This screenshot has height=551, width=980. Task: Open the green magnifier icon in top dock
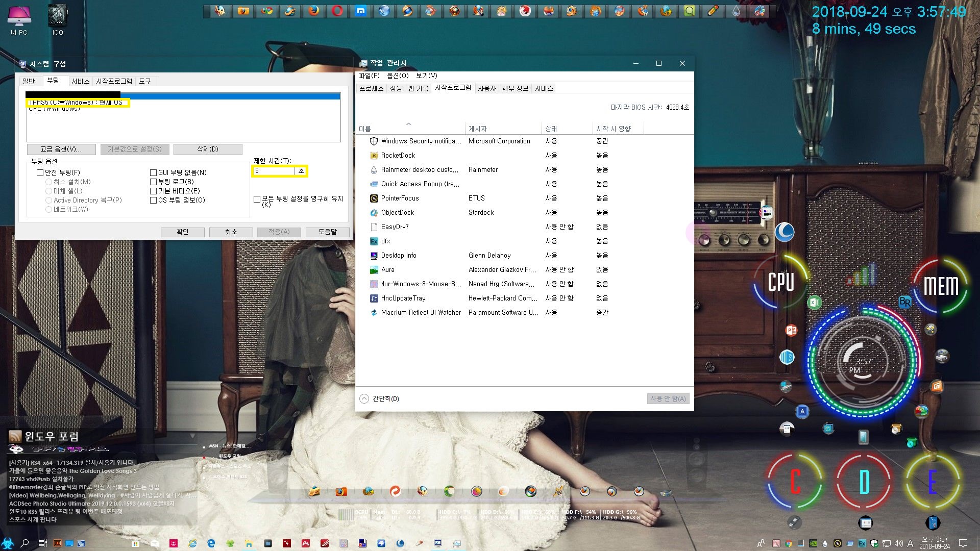pyautogui.click(x=690, y=11)
